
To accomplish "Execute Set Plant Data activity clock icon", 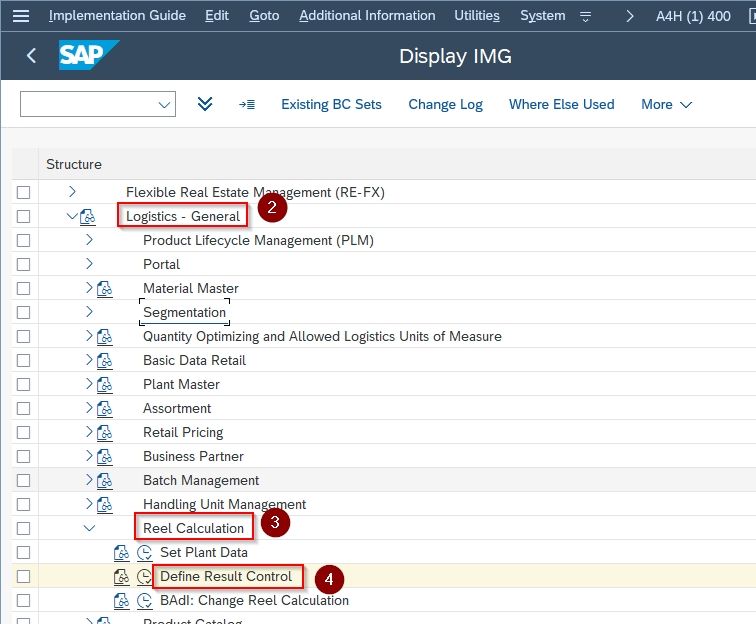I will point(145,553).
